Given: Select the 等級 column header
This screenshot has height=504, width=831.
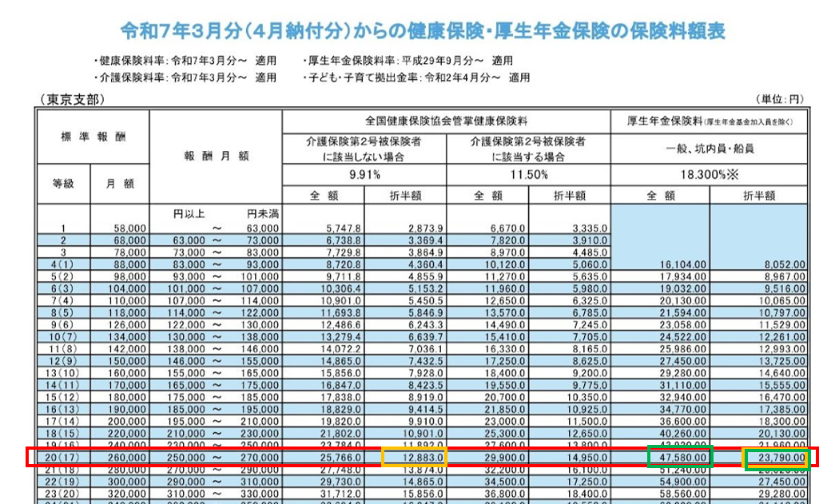Looking at the screenshot, I should click(x=63, y=183).
